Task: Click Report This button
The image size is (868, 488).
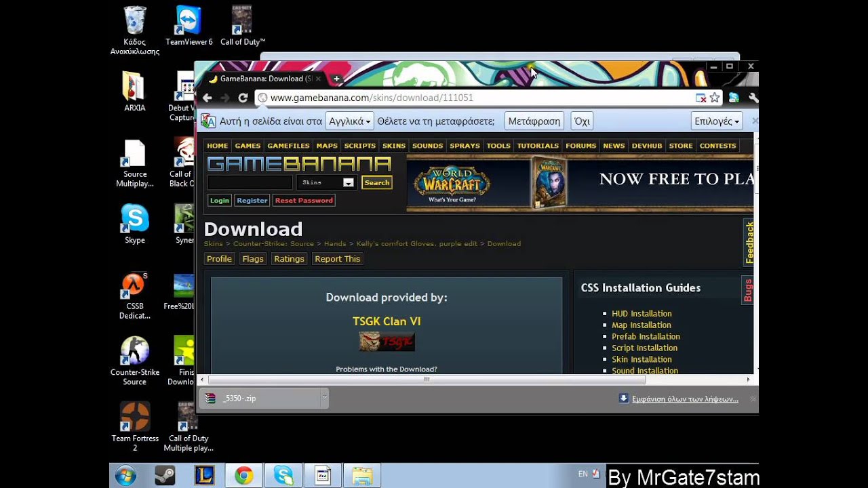Action: [x=338, y=259]
